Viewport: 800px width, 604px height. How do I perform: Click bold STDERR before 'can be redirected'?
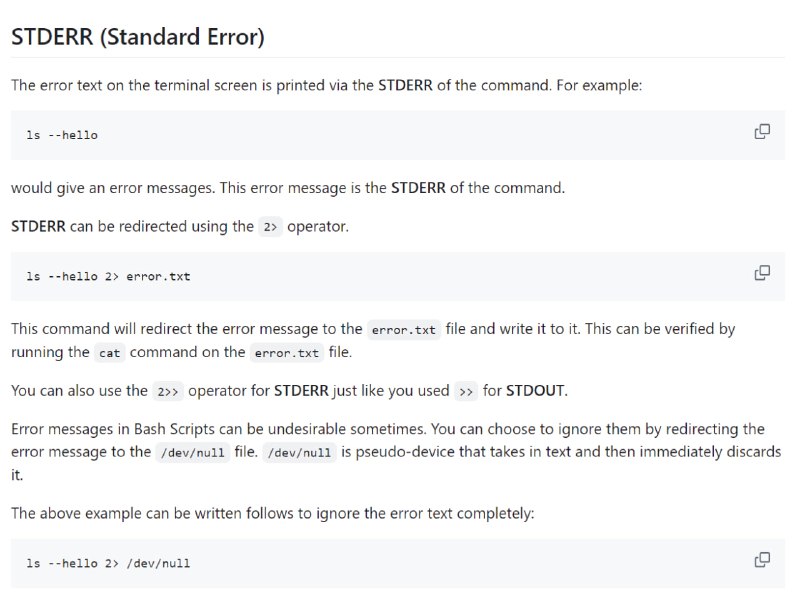[x=38, y=226]
